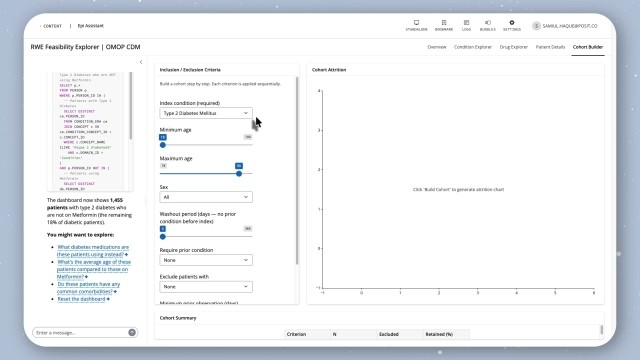Screen dimensions: 640x360
Task: Click the Reset the dashboard link
Action: click(x=82, y=299)
